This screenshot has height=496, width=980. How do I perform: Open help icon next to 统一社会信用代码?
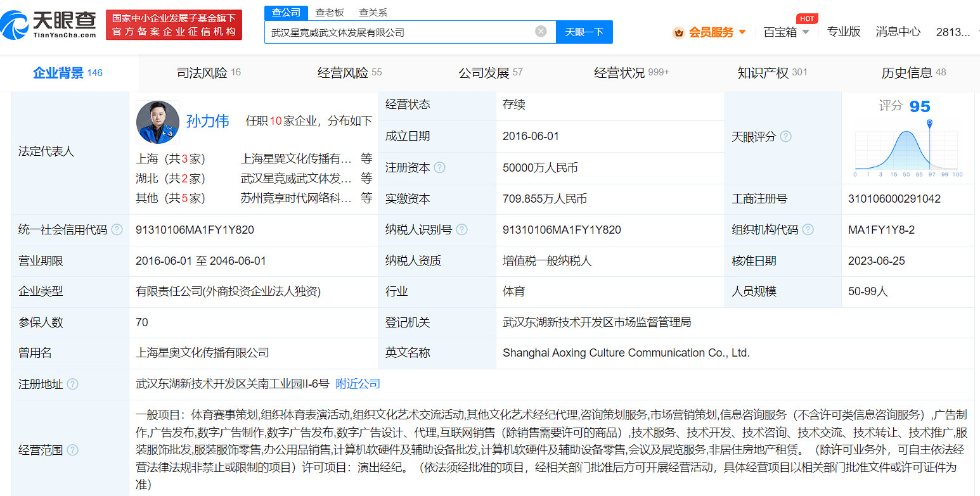[117, 230]
